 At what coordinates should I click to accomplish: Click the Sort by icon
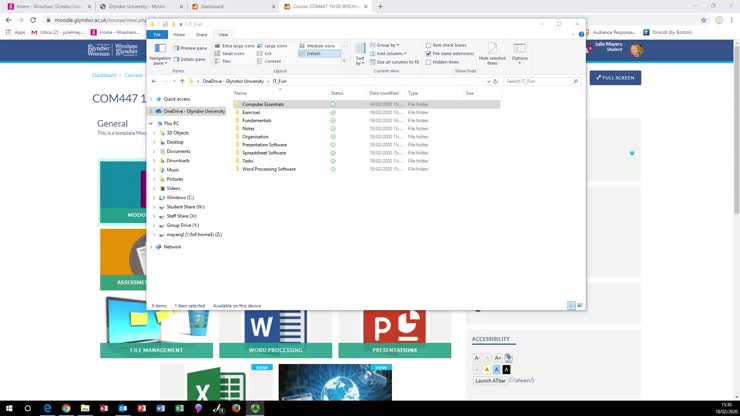(360, 52)
